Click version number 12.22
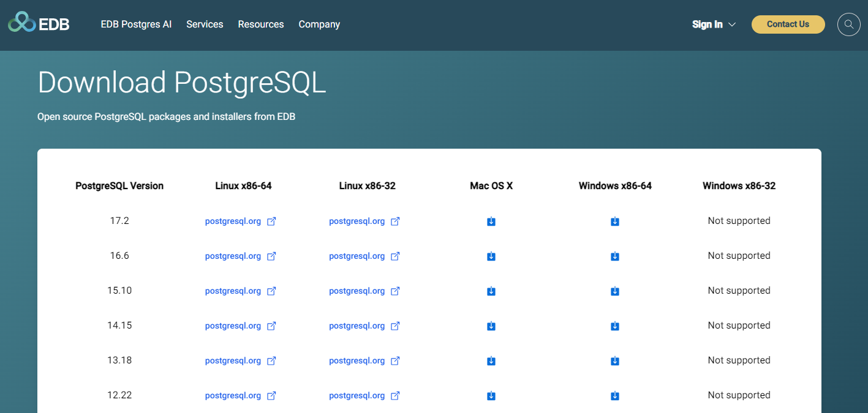The height and width of the screenshot is (413, 868). 119,395
